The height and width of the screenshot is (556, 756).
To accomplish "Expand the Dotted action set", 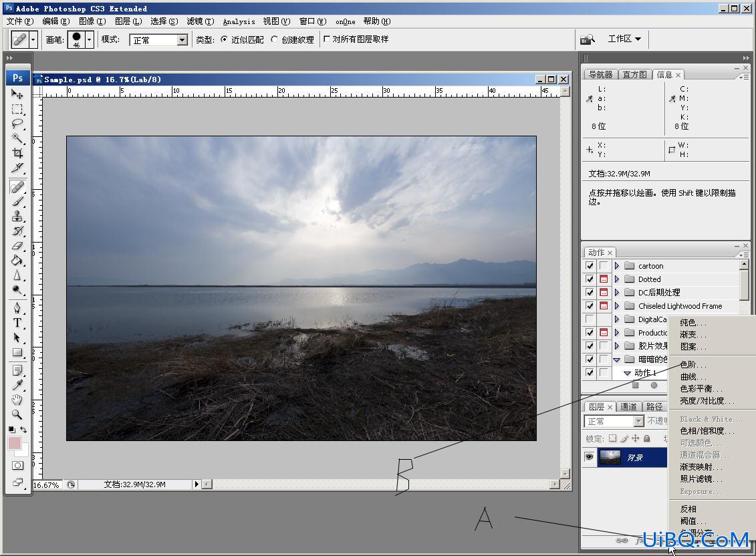I will [617, 279].
